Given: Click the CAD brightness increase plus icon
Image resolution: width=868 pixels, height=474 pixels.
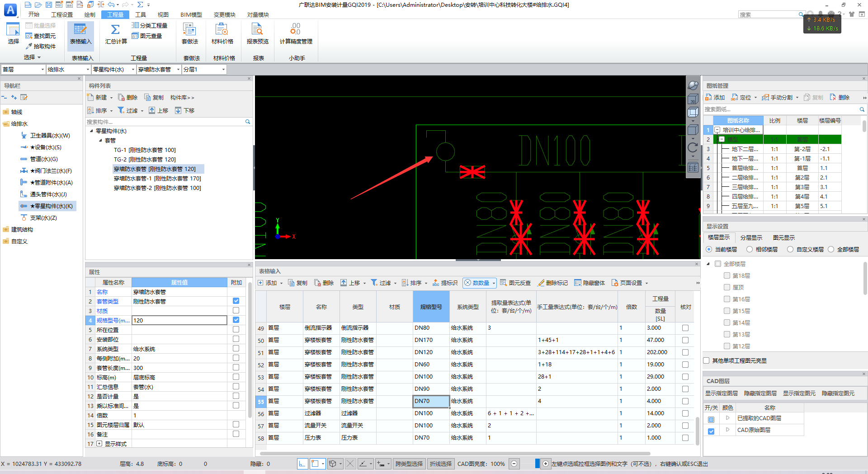Looking at the screenshot, I should 546,464.
